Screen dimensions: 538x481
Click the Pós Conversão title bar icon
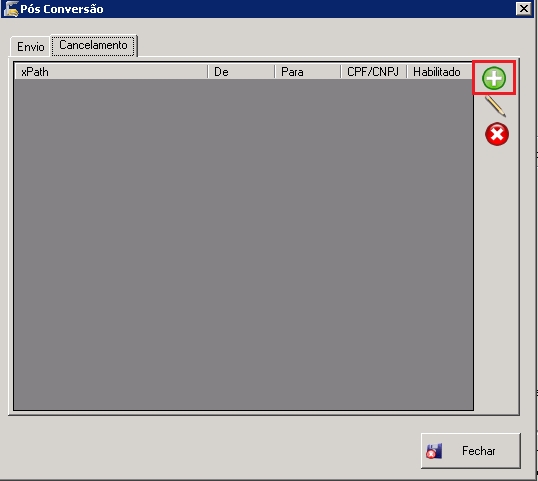10,9
